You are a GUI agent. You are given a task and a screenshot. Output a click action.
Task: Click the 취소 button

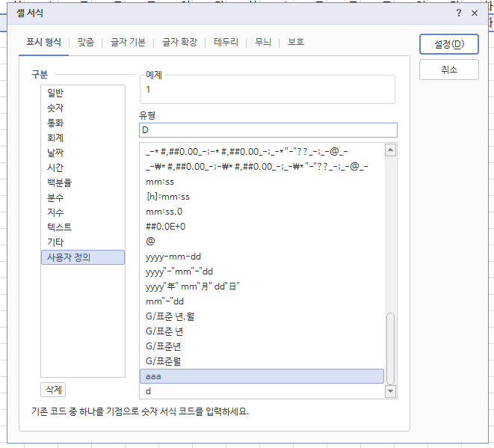[449, 70]
